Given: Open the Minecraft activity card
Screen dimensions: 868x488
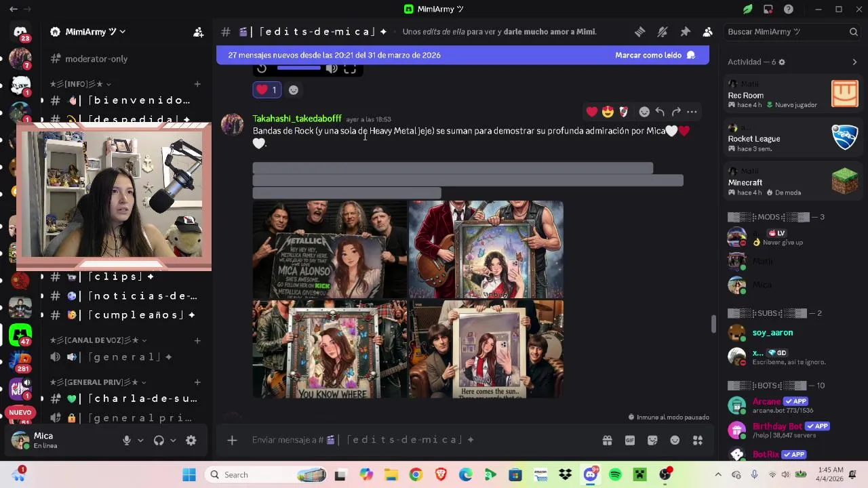Looking at the screenshot, I should click(x=793, y=182).
